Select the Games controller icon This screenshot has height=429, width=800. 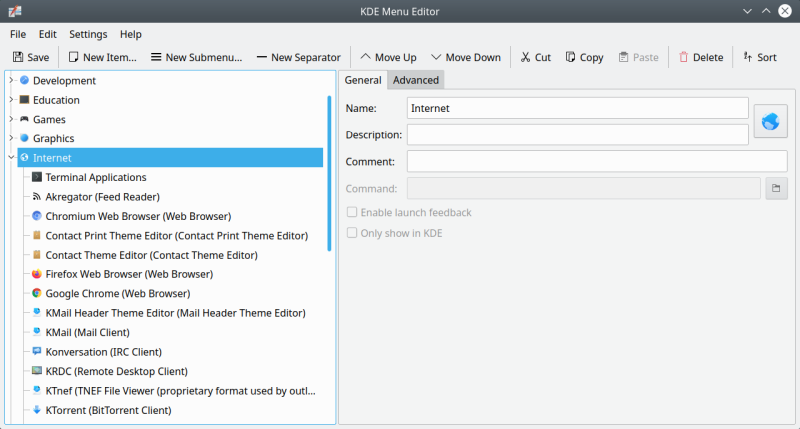click(24, 119)
